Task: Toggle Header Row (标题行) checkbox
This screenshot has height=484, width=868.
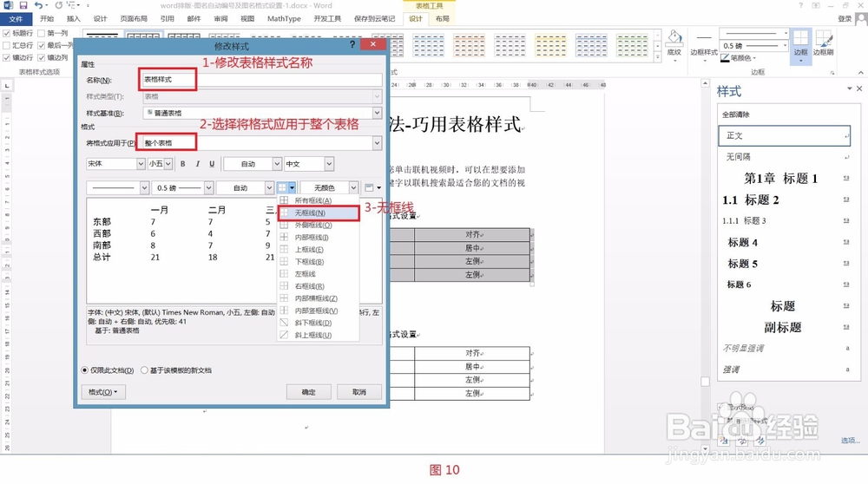Action: [7, 33]
